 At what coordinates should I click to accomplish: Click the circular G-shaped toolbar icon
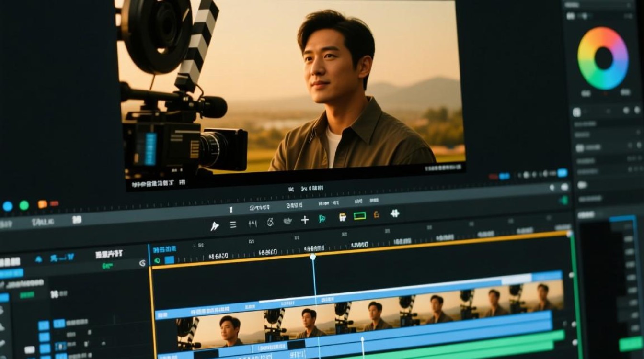click(x=270, y=222)
